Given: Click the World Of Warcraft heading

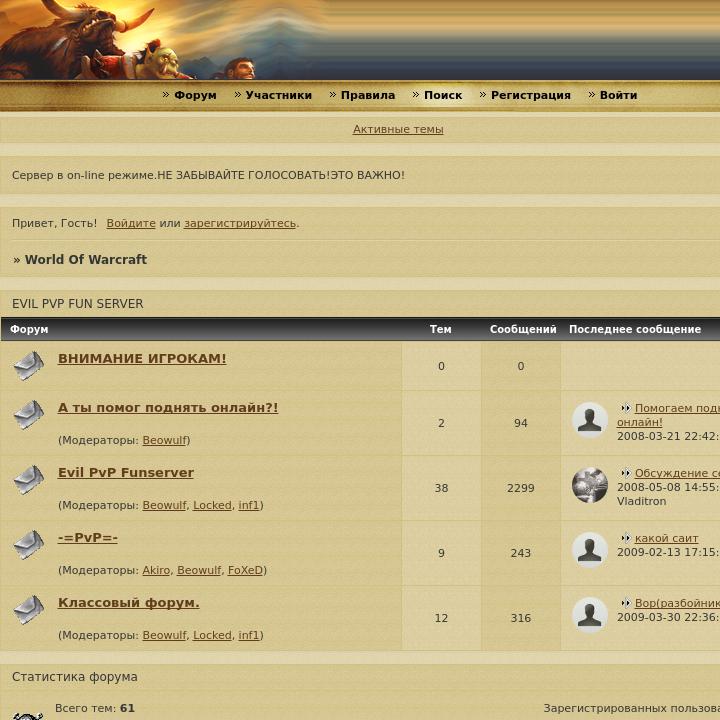Looking at the screenshot, I should click(85, 259).
